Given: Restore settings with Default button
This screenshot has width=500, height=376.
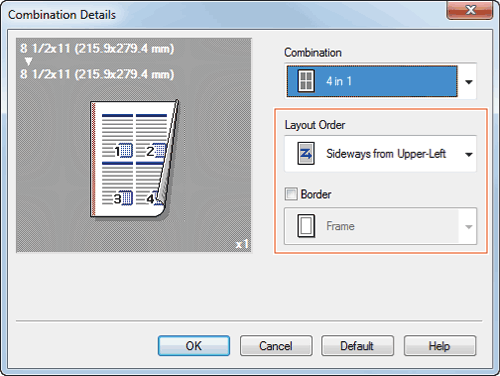Looking at the screenshot, I should click(357, 346).
